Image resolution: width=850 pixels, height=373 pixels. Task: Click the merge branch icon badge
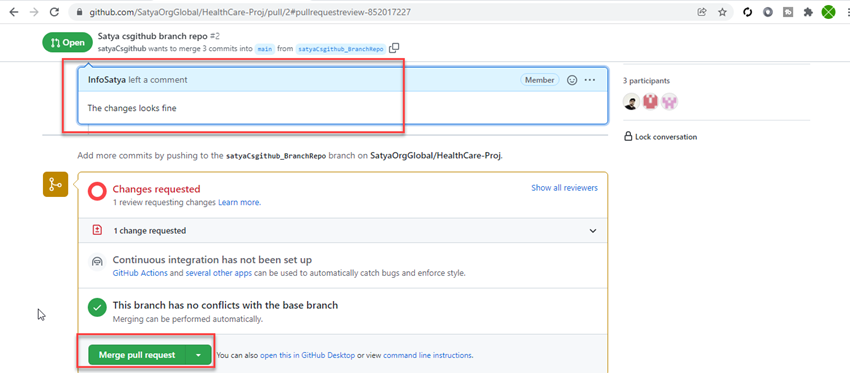tap(55, 184)
